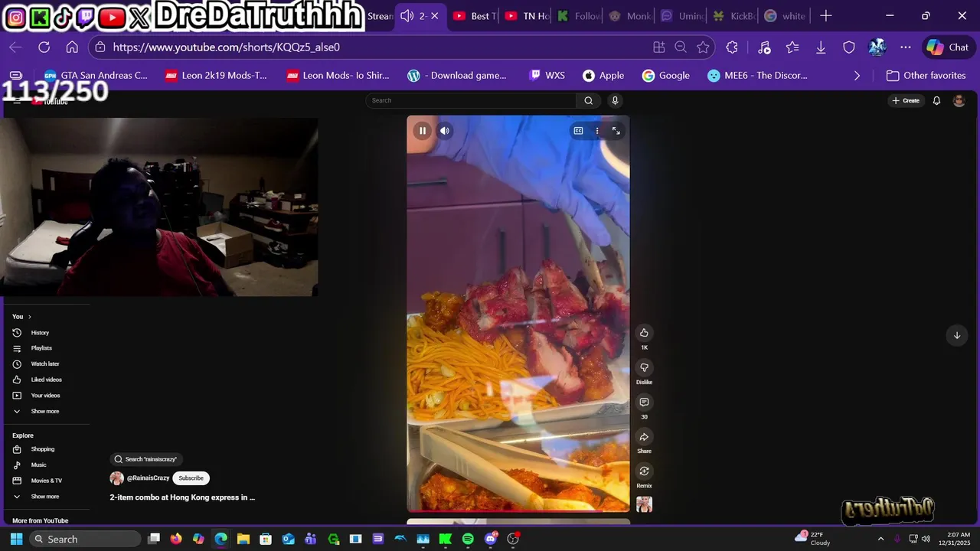Click the address bar URL

tap(227, 47)
